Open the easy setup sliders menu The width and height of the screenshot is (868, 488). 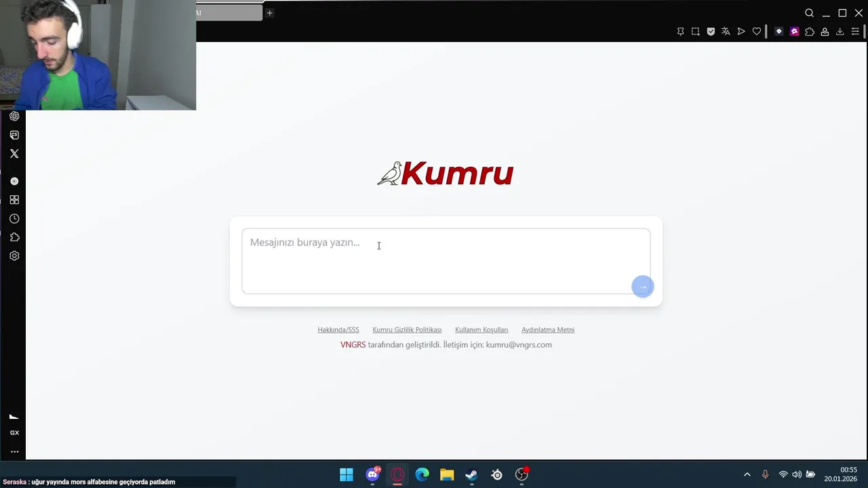(x=855, y=31)
